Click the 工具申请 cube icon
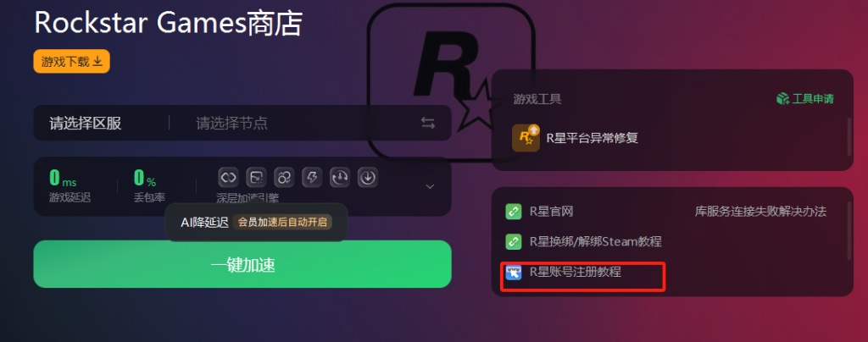 point(782,99)
